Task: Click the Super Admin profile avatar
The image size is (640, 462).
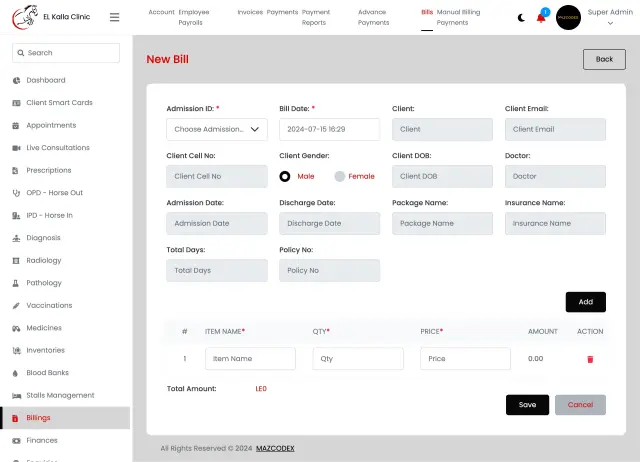Action: (568, 18)
